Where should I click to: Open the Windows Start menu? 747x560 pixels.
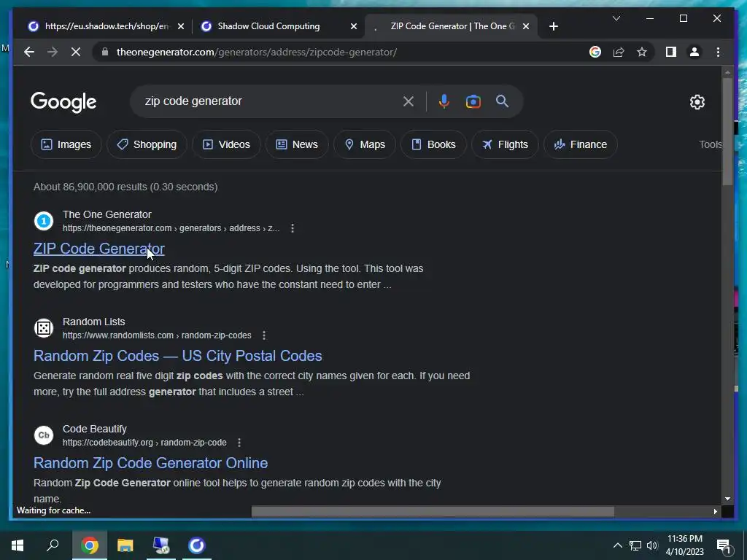tap(18, 545)
